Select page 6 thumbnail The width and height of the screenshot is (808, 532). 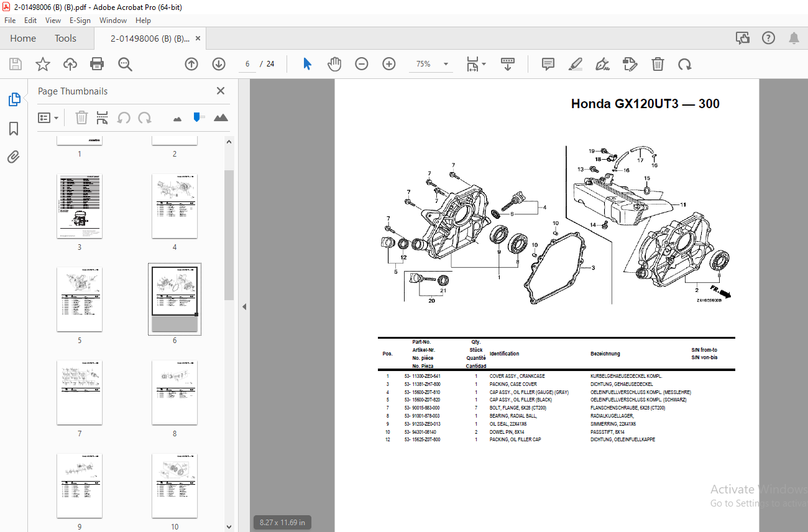click(x=175, y=300)
